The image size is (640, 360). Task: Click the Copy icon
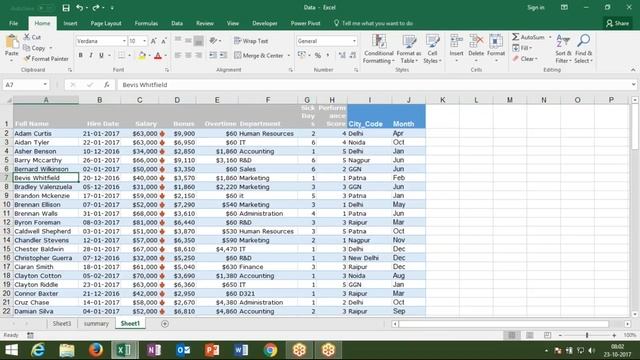(x=27, y=48)
